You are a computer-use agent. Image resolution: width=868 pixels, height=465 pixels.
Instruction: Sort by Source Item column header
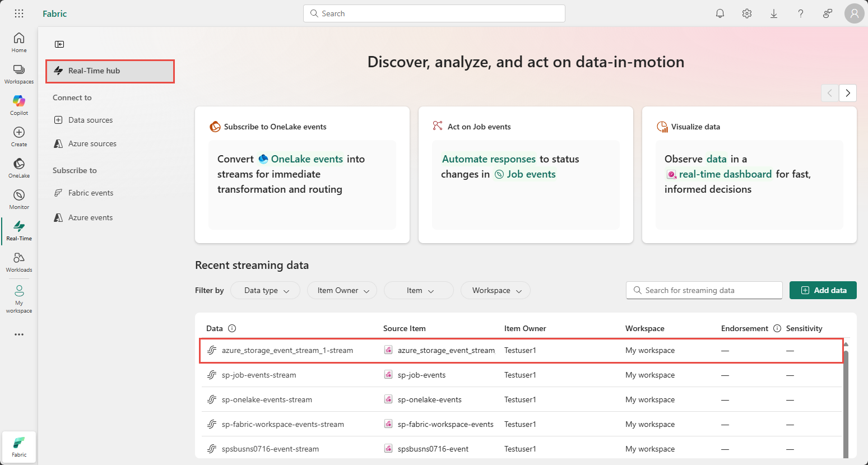405,328
